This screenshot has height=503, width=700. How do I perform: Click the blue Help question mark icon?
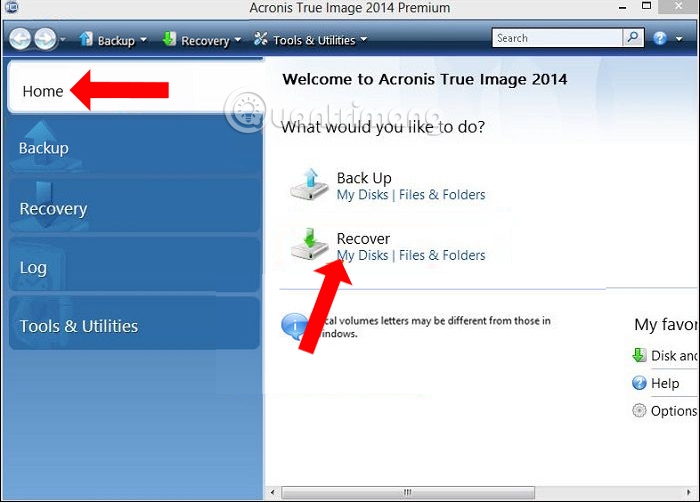[660, 39]
